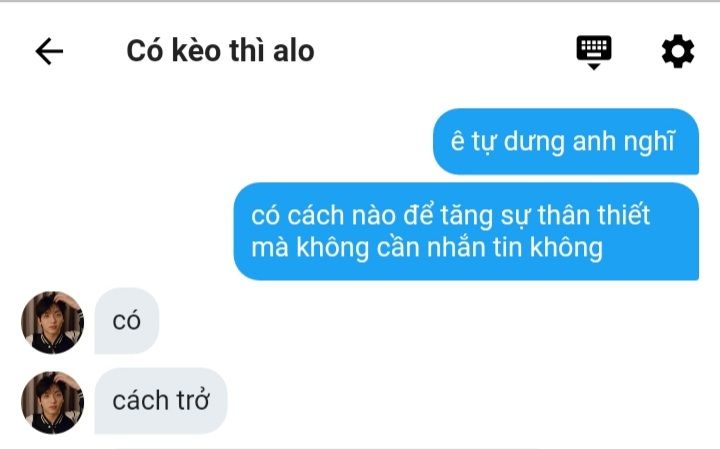The height and width of the screenshot is (449, 720).
Task: Select the "ê tự dưng anh nghĩ" bubble
Action: [566, 141]
